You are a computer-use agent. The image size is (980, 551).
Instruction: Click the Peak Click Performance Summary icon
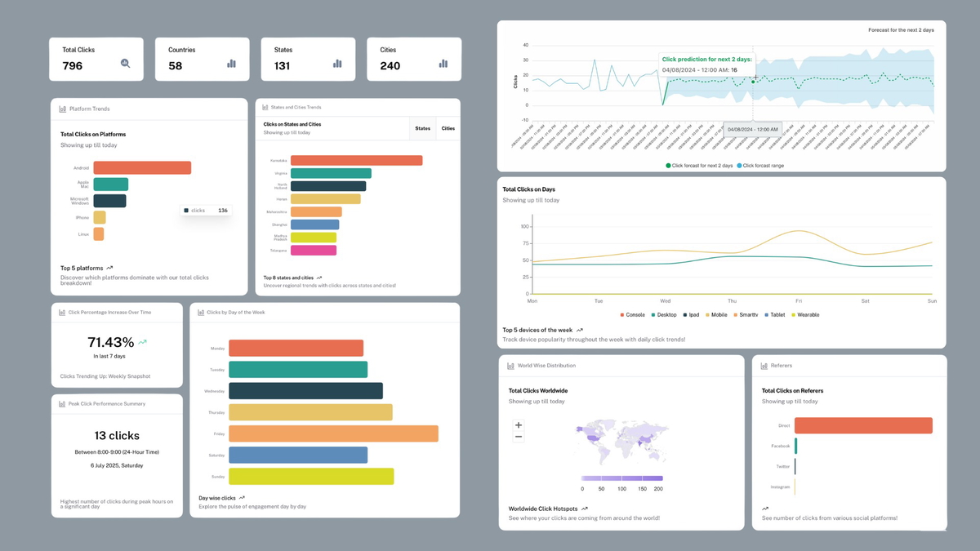(x=64, y=403)
